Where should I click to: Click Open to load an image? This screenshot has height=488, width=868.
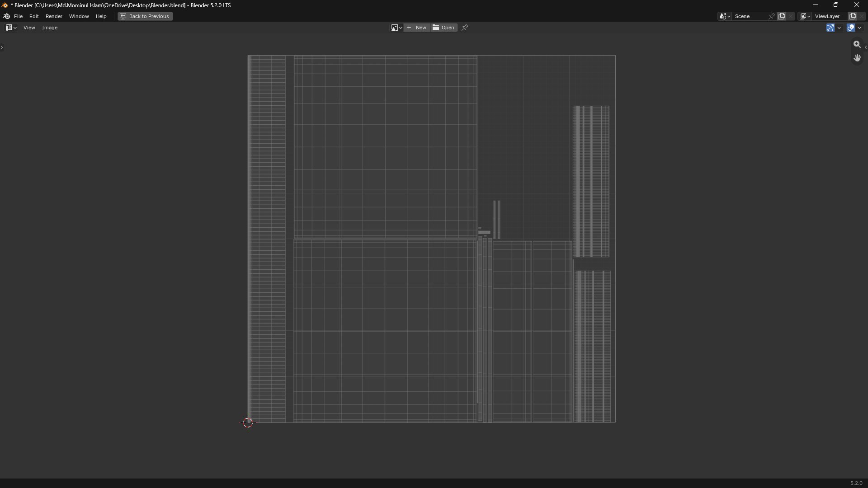(x=444, y=28)
